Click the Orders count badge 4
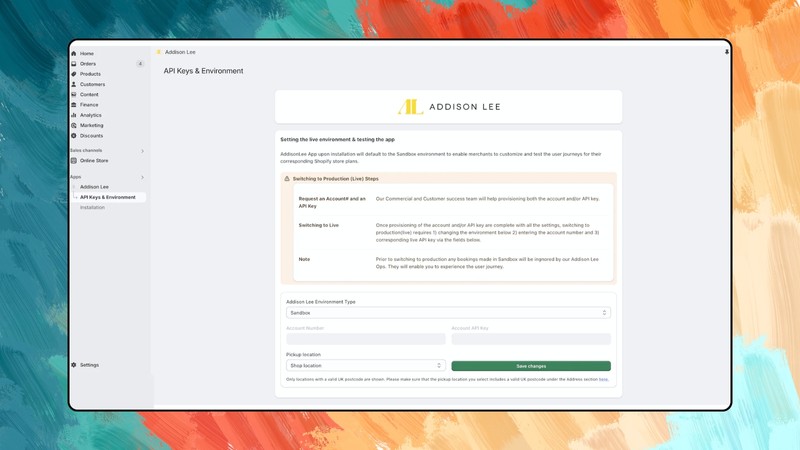800x450 pixels. (x=140, y=64)
